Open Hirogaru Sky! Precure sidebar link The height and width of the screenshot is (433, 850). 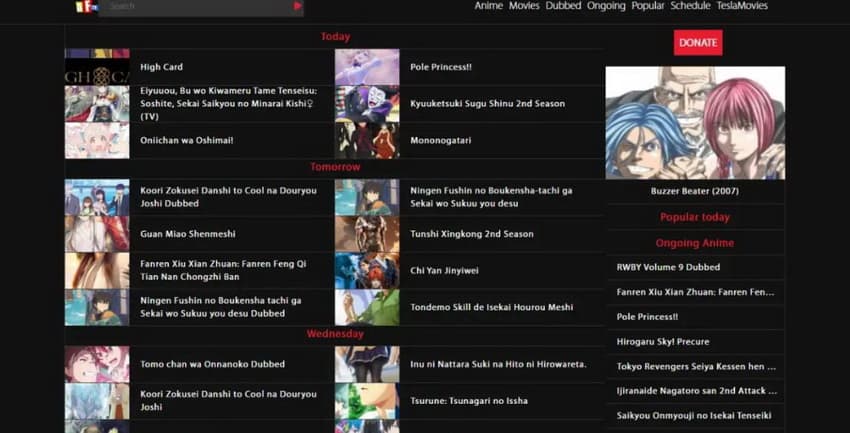(x=662, y=341)
